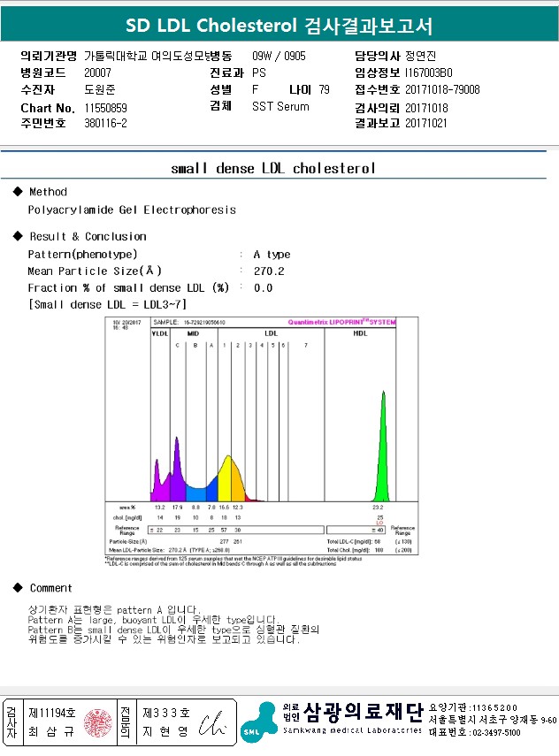Click the 담당의사 label
559x756 pixels.
tap(377, 56)
